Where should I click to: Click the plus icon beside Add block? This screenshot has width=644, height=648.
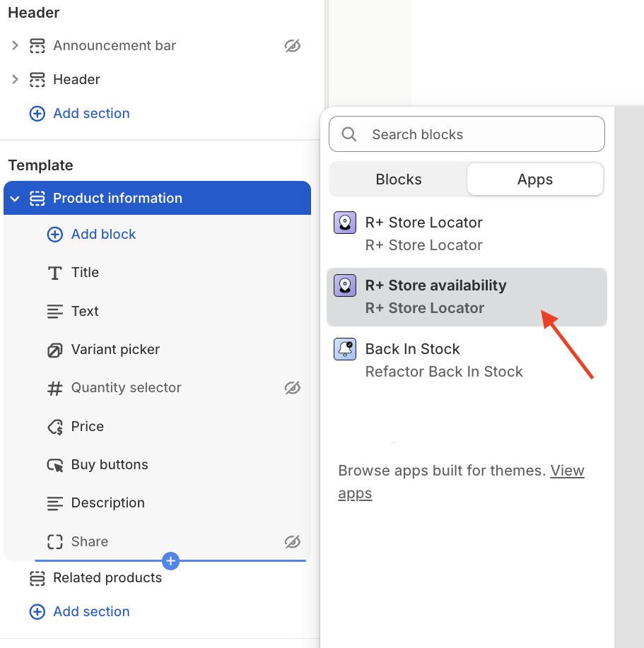click(x=55, y=235)
